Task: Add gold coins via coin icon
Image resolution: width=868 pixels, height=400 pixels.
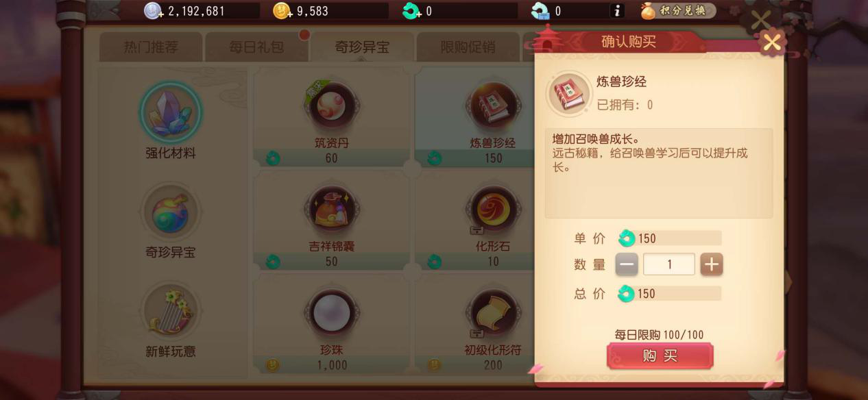Action: coord(282,11)
